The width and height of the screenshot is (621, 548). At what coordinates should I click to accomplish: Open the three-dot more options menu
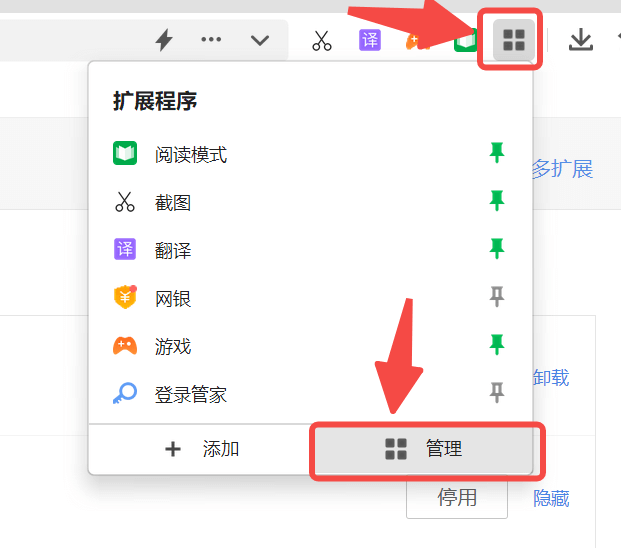point(211,40)
